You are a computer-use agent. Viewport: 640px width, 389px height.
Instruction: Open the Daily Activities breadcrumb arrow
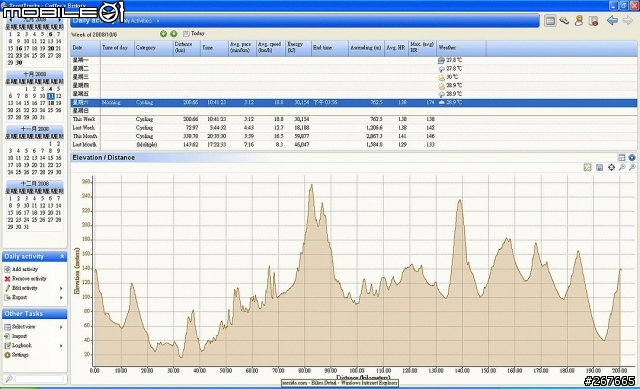pos(158,21)
